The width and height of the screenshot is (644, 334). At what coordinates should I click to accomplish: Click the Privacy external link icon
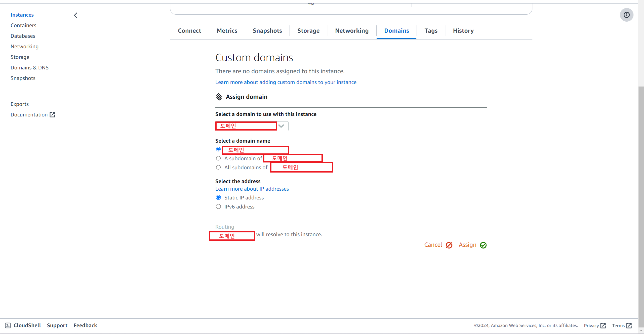603,326
